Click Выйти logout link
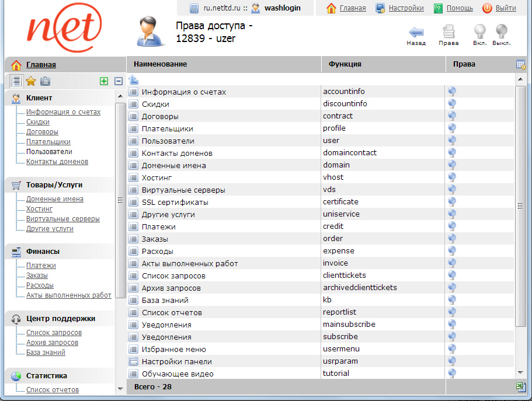This screenshot has height=401, width=532. click(x=505, y=8)
